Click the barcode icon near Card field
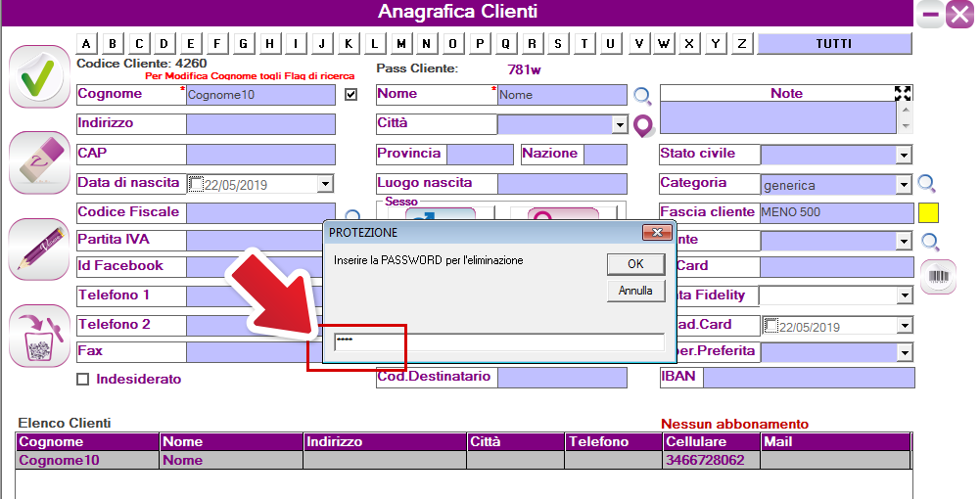The image size is (980, 499). pyautogui.click(x=938, y=277)
